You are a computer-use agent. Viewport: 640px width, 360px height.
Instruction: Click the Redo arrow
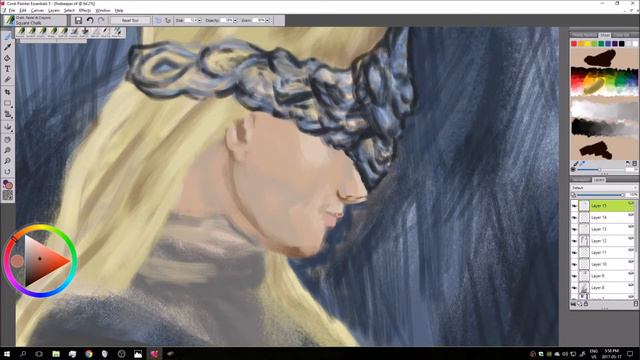(x=101, y=20)
